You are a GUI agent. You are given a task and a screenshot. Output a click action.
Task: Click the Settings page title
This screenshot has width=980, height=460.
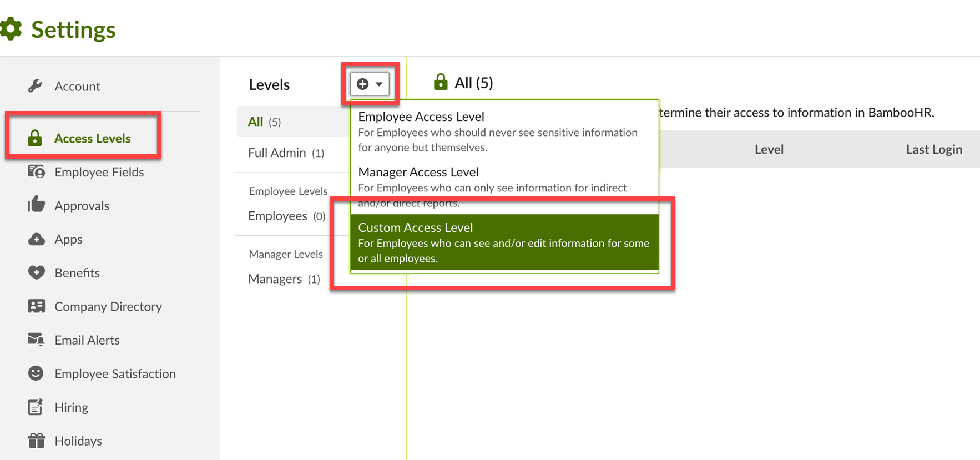pos(73,29)
